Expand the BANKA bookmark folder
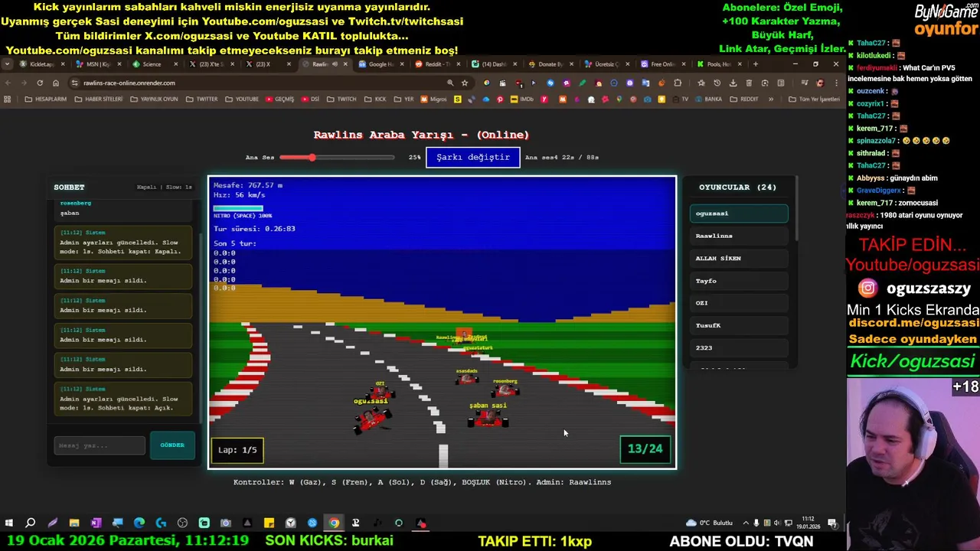The height and width of the screenshot is (551, 980). (708, 99)
